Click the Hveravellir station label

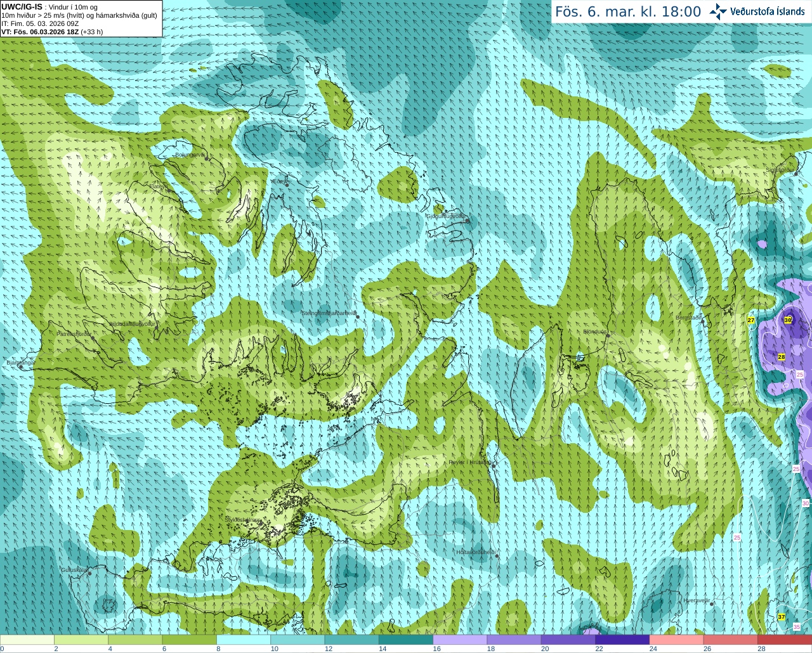[x=697, y=600]
